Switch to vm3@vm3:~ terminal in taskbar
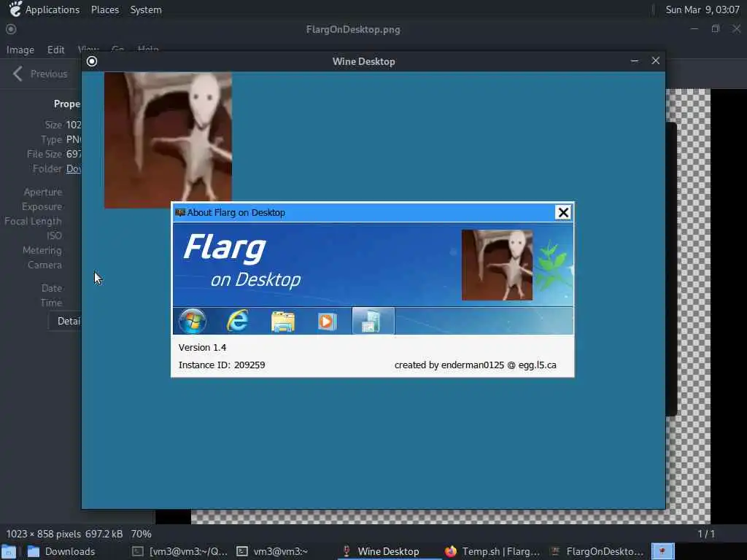The image size is (747, 560). point(272,551)
